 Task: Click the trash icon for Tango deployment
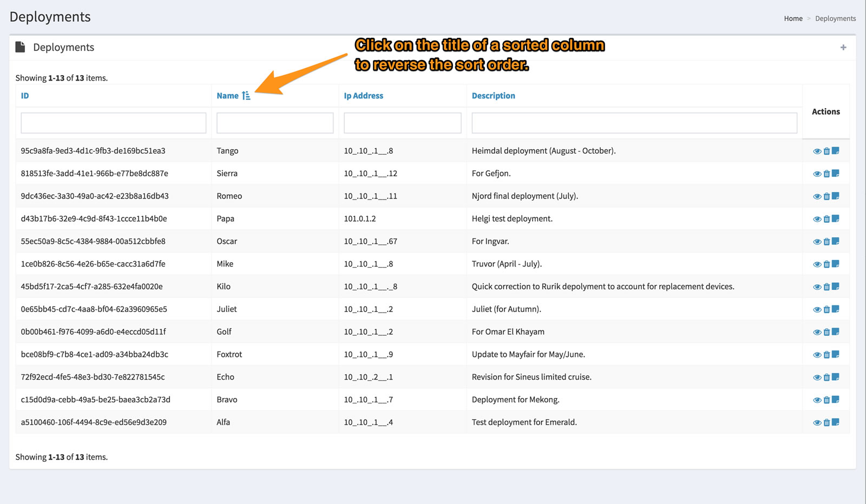(x=826, y=151)
